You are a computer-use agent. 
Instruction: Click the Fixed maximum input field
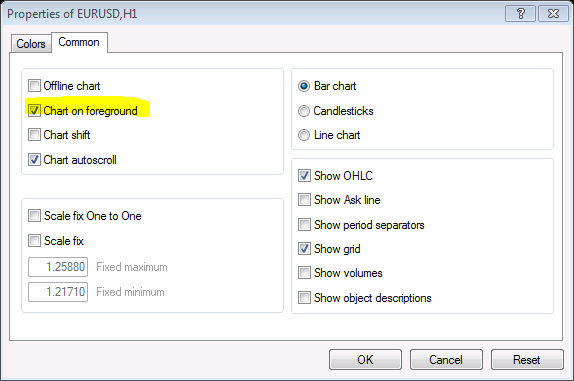click(x=58, y=267)
